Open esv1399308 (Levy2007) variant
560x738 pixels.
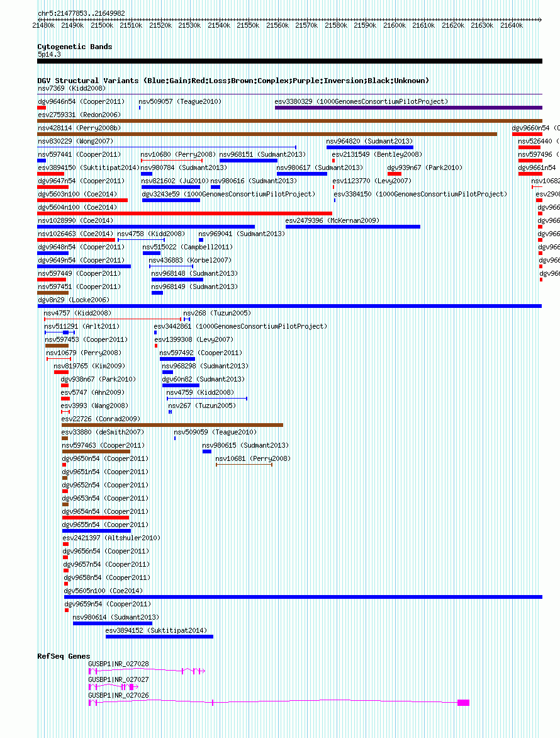[194, 339]
